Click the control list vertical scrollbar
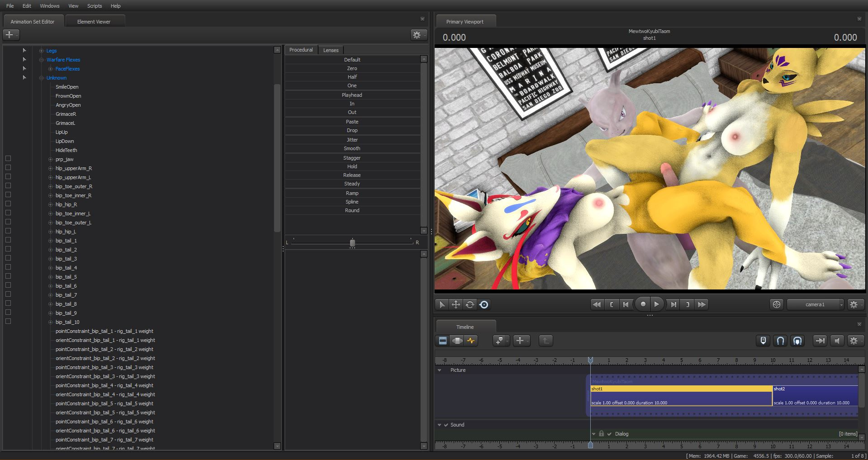 click(277, 158)
